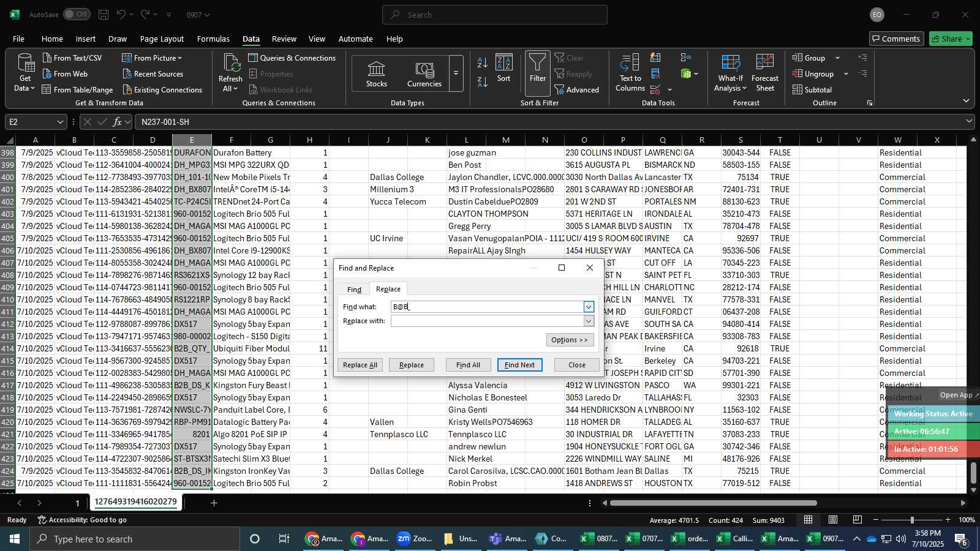Expand the Ungroup dropdown arrow
Image resolution: width=980 pixels, height=551 pixels.
coord(846,74)
